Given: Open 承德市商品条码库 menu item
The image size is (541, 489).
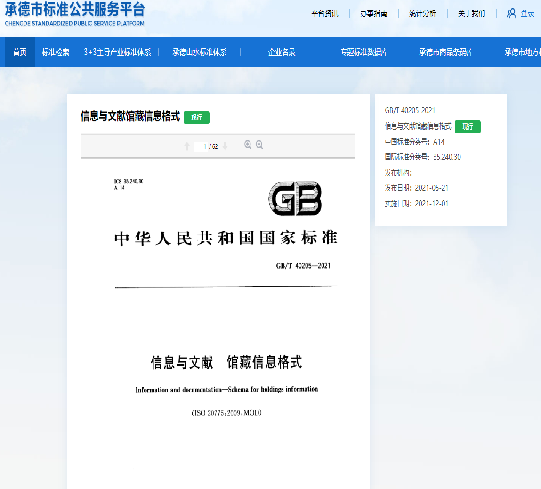Looking at the screenshot, I should tap(445, 52).
